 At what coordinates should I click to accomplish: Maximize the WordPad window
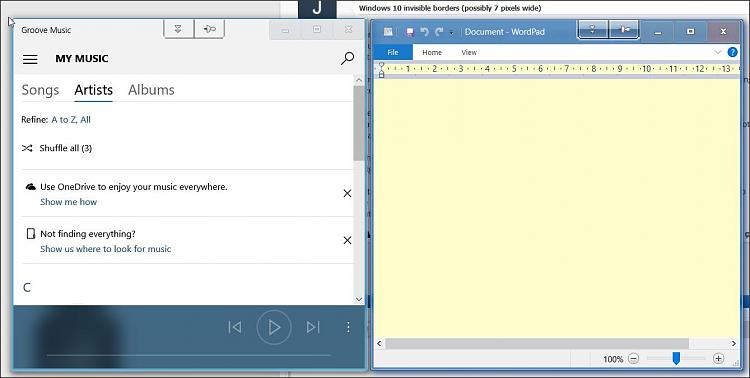[690, 32]
